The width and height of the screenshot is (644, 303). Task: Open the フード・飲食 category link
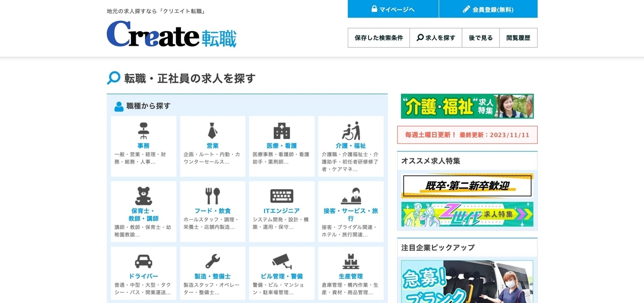coord(213,211)
